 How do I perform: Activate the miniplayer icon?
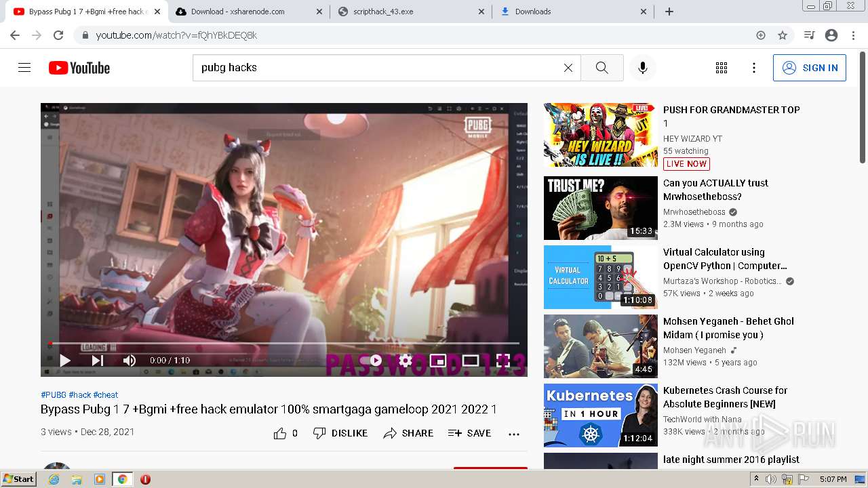tap(437, 361)
